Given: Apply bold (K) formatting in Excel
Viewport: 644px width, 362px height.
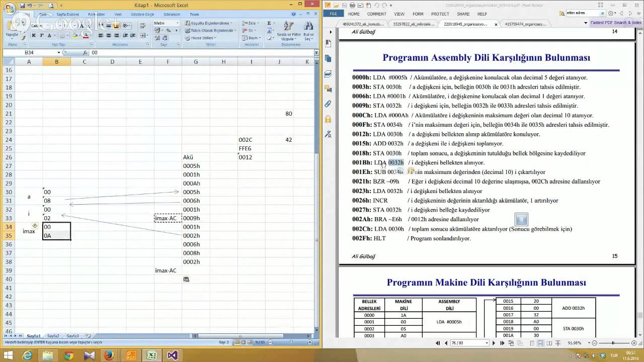Looking at the screenshot, I should (34, 36).
